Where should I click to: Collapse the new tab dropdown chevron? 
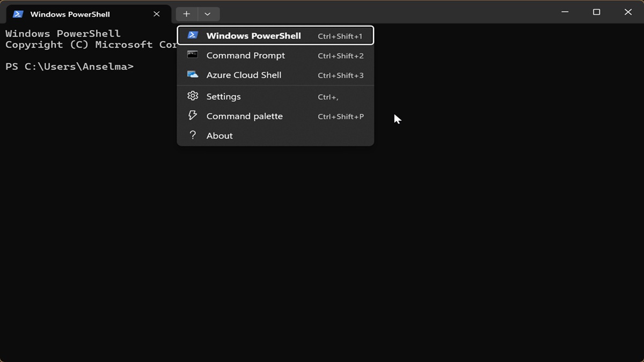coord(208,14)
